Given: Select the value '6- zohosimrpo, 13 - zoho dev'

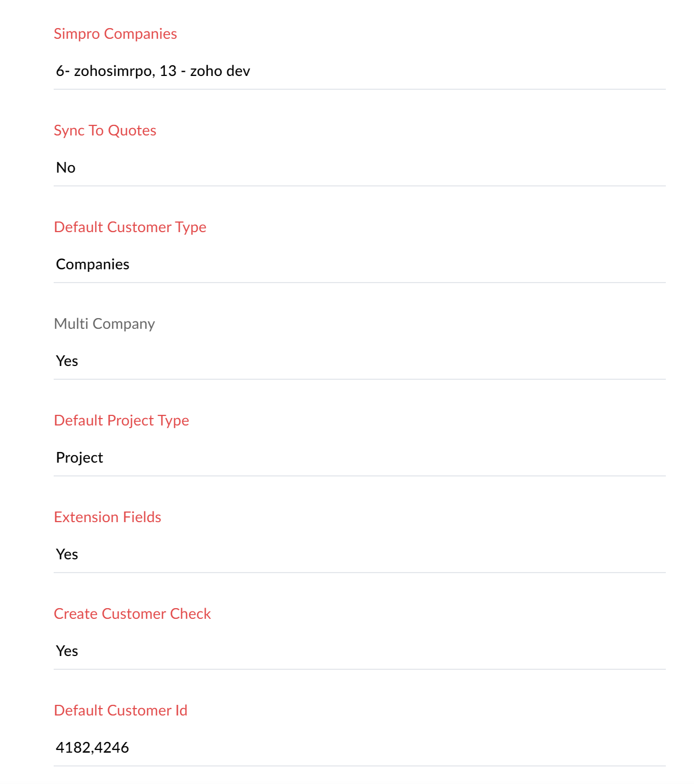Looking at the screenshot, I should point(154,71).
